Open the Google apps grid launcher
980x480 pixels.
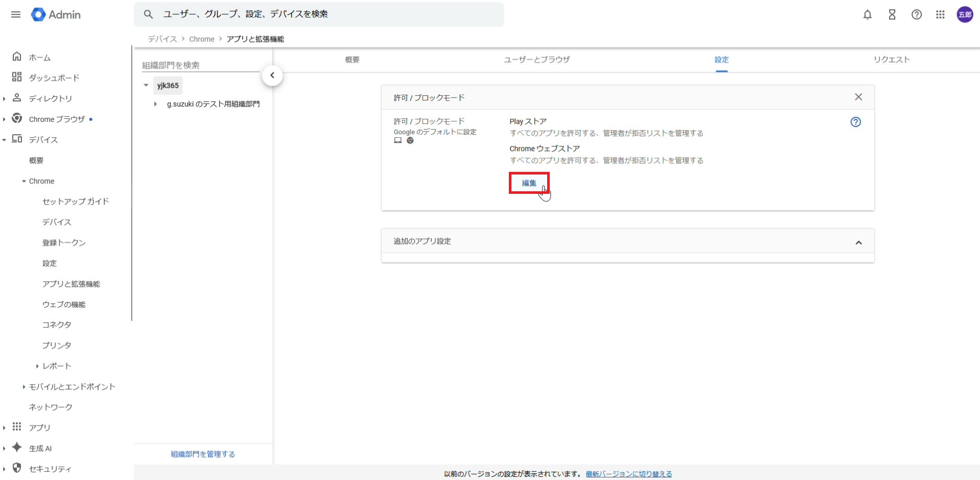pos(940,15)
